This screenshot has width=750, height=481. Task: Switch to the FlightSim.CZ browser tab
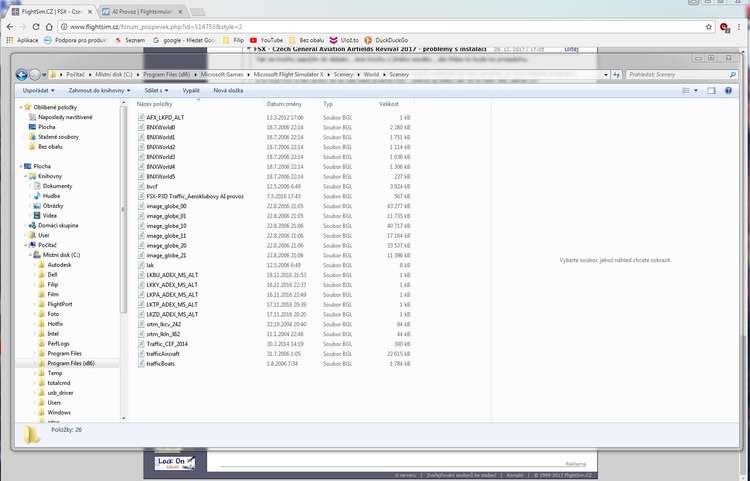point(50,11)
